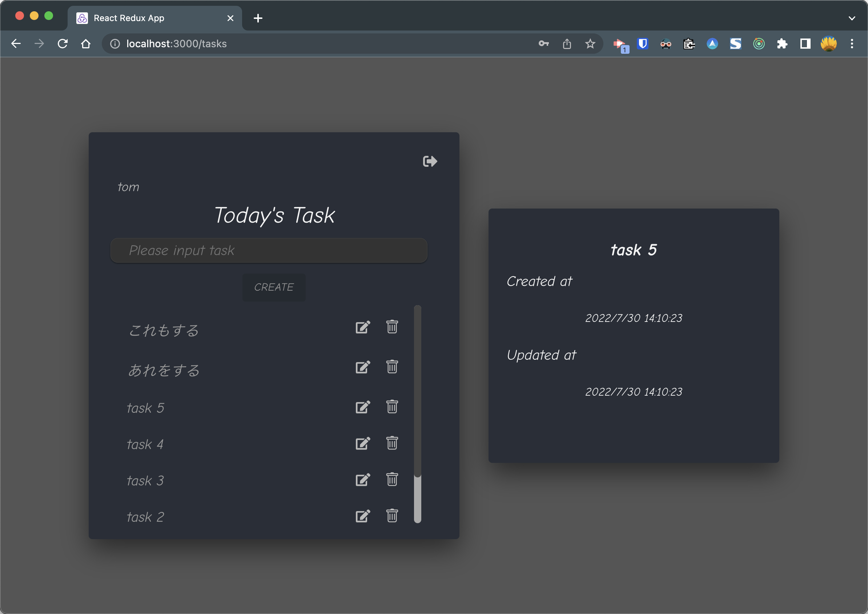868x614 pixels.
Task: Select the edit pencil next to あれをする
Action: 362,367
